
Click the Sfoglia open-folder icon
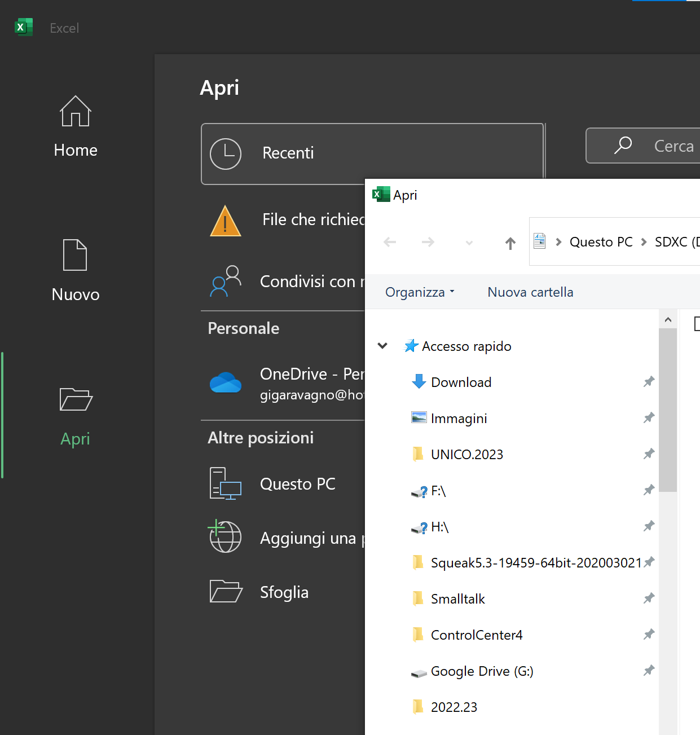pos(226,591)
